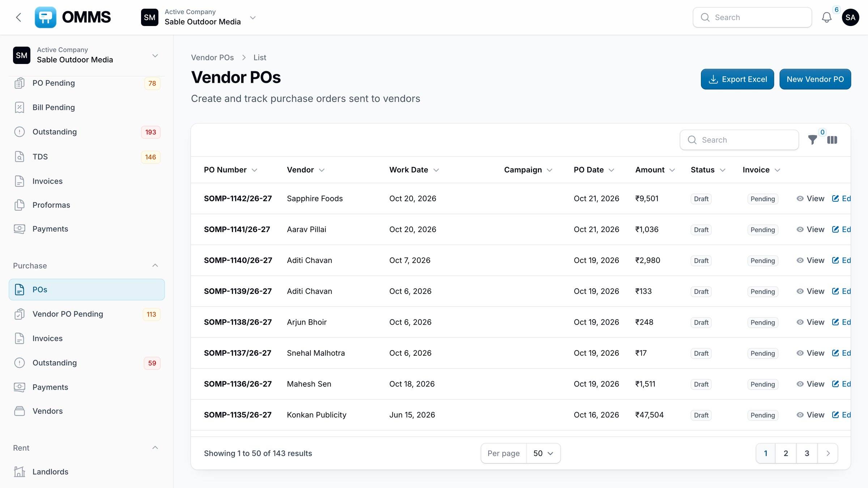Click the Vendor PO Pending sidebar icon
Image resolution: width=868 pixels, height=488 pixels.
tap(20, 314)
